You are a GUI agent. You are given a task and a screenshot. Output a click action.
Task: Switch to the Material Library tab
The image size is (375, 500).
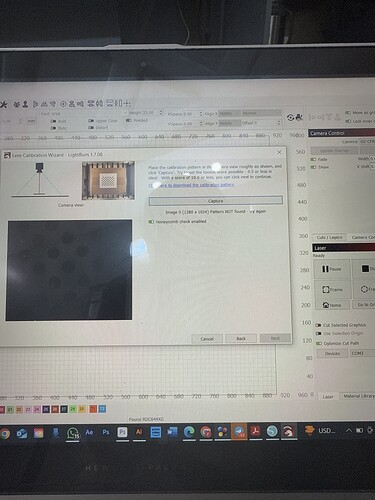[358, 396]
